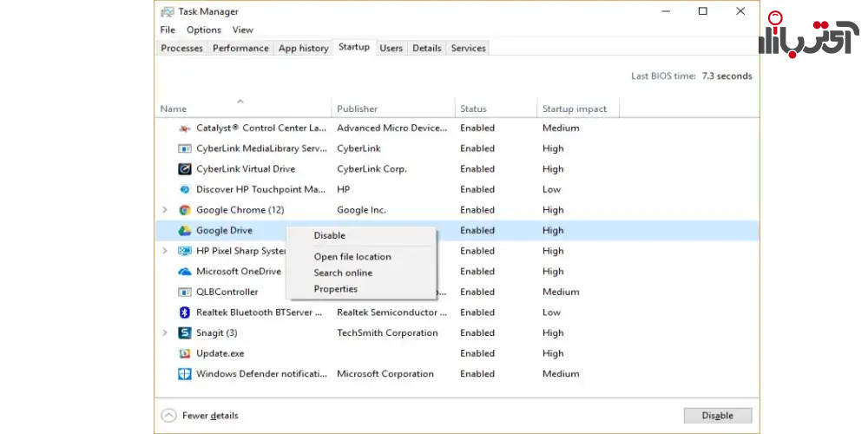868x434 pixels.
Task: Select the Startup tab
Action: pyautogui.click(x=354, y=47)
